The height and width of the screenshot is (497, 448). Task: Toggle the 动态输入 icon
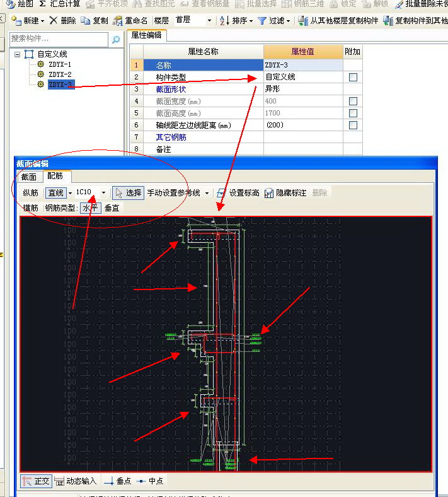pyautogui.click(x=59, y=481)
